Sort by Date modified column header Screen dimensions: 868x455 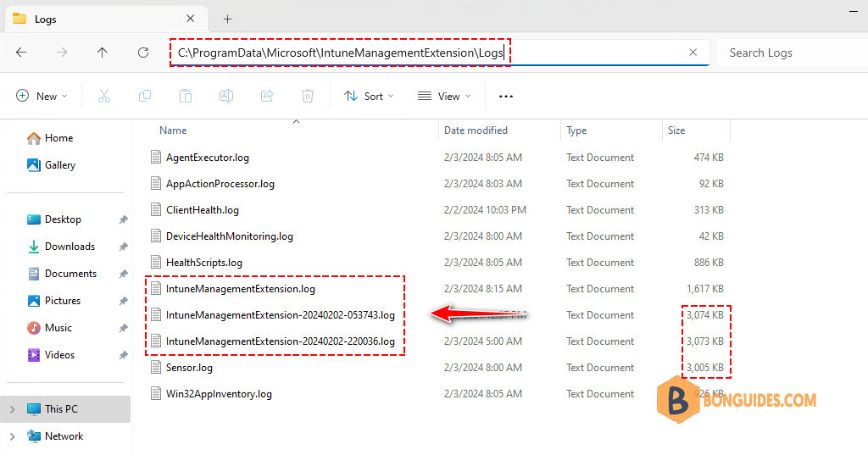[476, 130]
